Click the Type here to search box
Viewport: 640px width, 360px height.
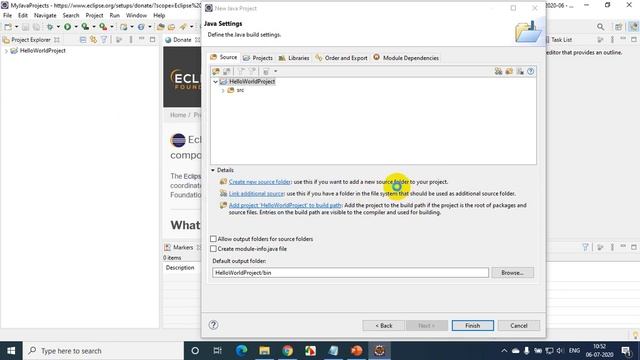[104, 351]
